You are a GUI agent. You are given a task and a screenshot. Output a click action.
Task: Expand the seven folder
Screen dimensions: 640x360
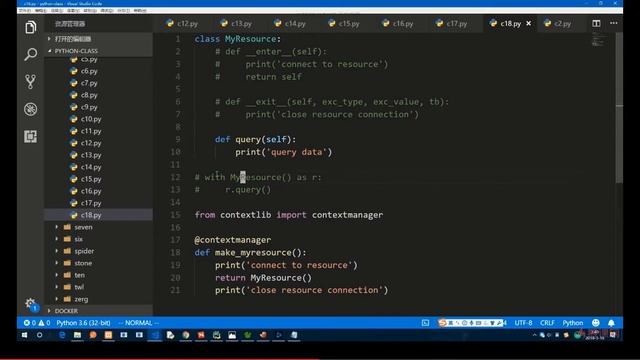click(83, 227)
